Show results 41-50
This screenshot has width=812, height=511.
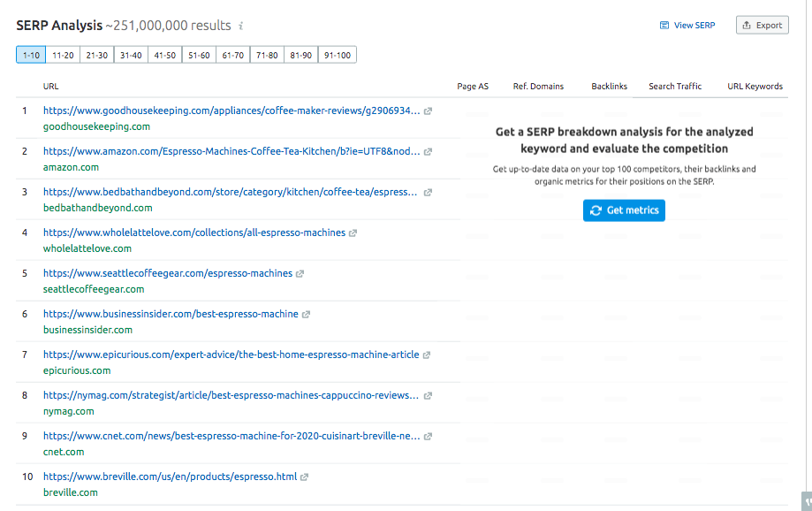164,55
